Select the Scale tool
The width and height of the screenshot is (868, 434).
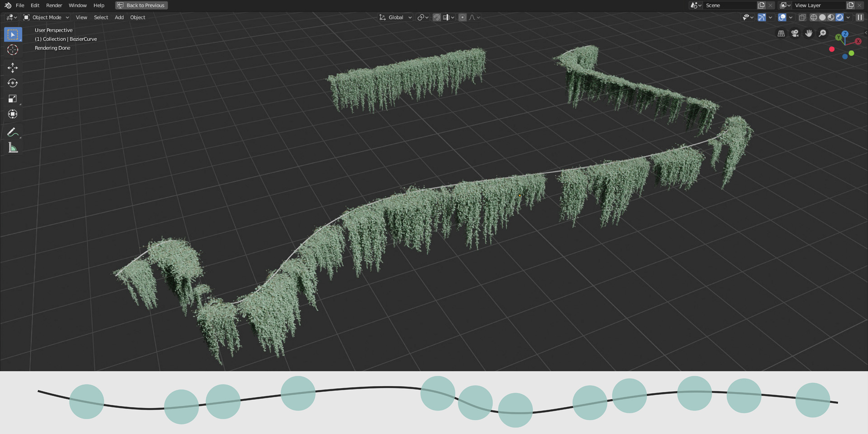point(13,99)
